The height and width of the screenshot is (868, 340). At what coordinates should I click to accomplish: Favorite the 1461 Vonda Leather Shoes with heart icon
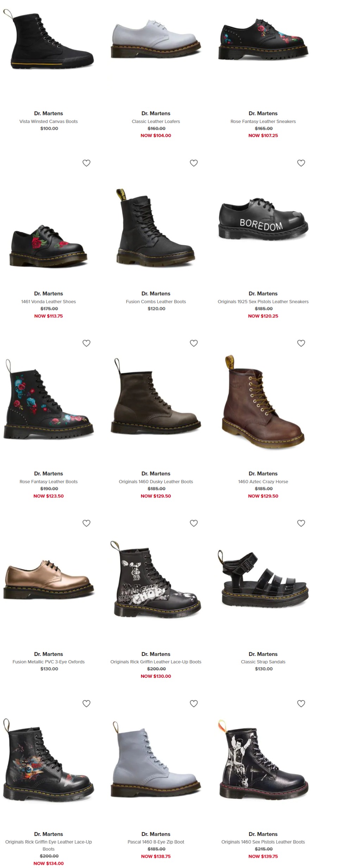click(86, 163)
